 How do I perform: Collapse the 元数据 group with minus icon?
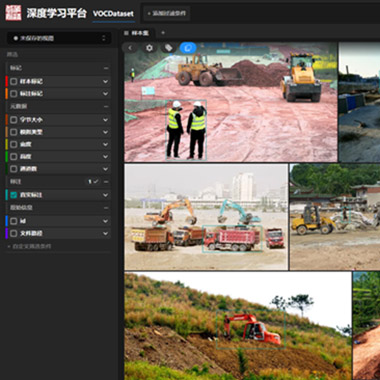(106, 106)
